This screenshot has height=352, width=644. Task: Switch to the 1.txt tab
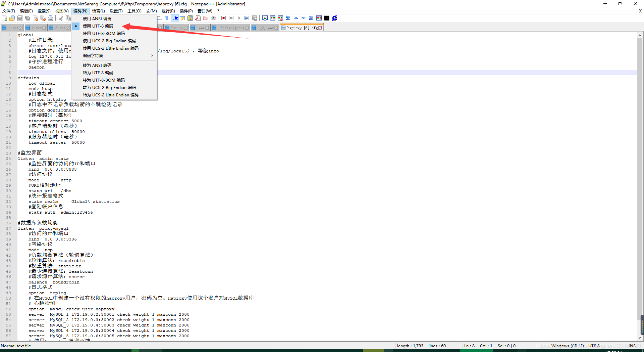click(x=12, y=28)
